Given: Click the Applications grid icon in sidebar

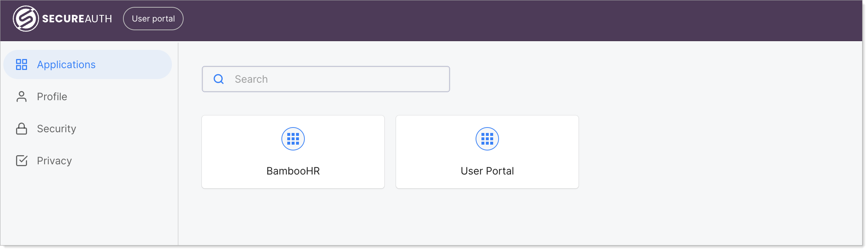Looking at the screenshot, I should point(22,64).
